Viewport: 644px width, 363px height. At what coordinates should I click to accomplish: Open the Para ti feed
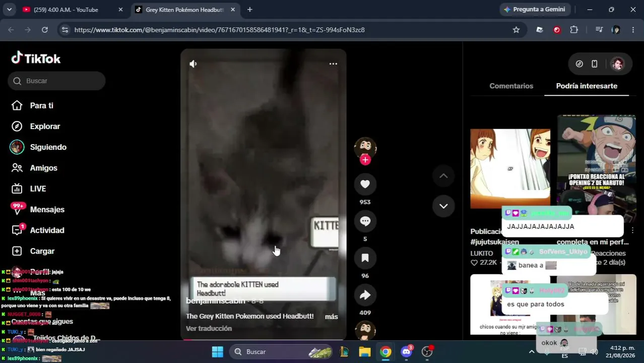click(41, 105)
